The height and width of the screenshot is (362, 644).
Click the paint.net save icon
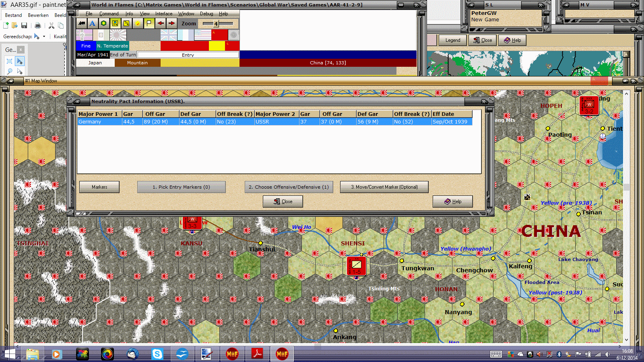[x=24, y=26]
